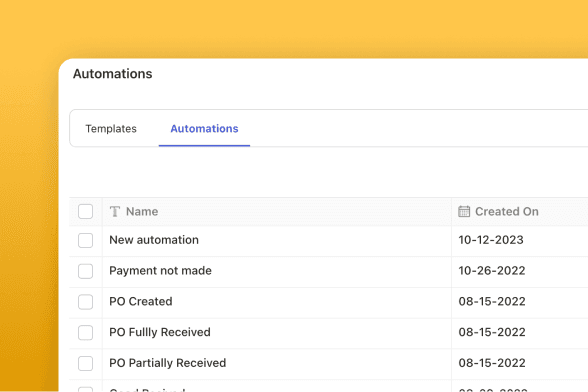Select the PO Created row checkbox
This screenshot has width=588, height=392.
86,302
